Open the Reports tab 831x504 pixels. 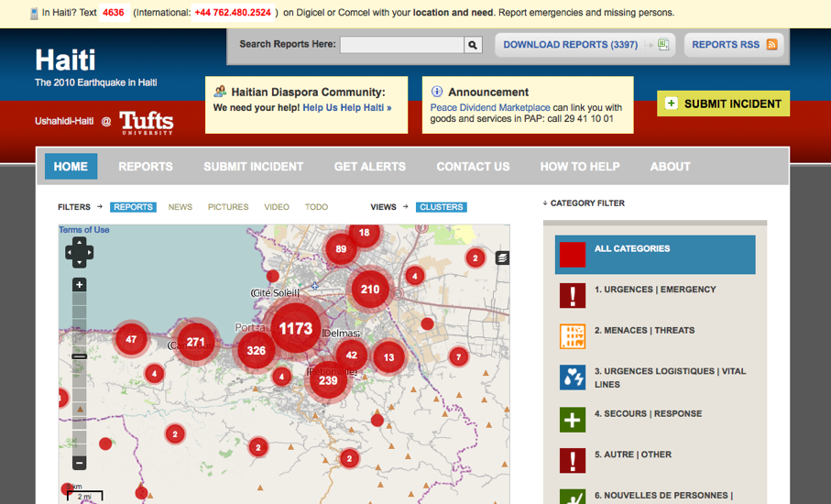[x=146, y=167]
